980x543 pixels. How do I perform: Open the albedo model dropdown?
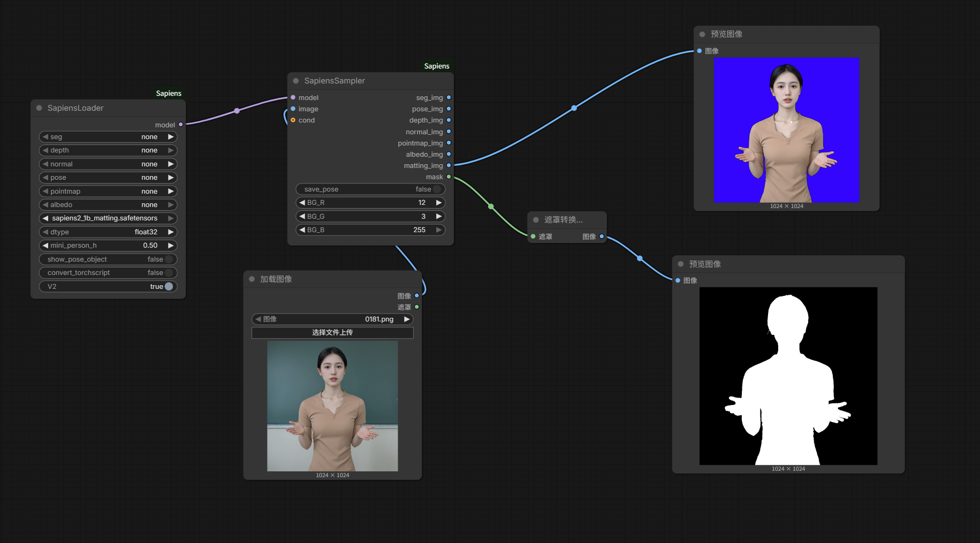click(108, 205)
